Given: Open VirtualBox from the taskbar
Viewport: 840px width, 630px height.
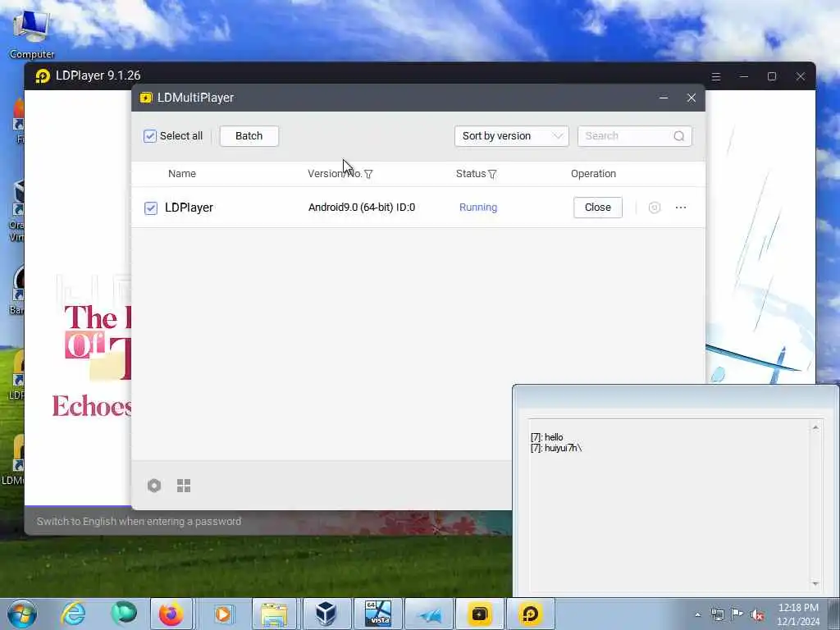Looking at the screenshot, I should click(326, 614).
